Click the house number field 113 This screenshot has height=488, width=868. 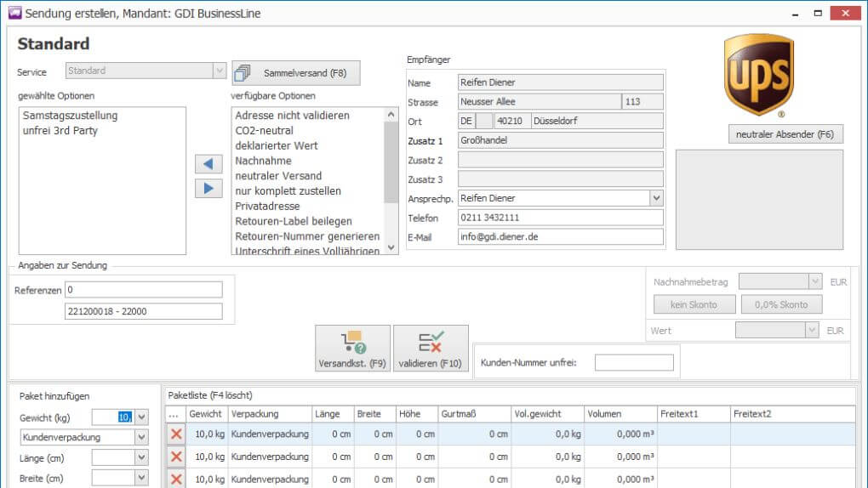pos(642,102)
